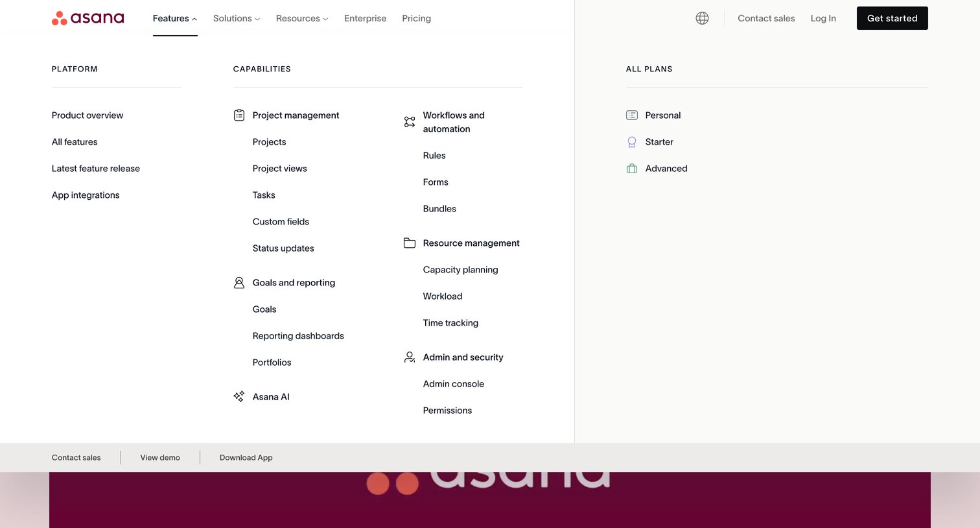Image resolution: width=980 pixels, height=528 pixels.
Task: Open Goals and reporting heading link
Action: pos(294,283)
